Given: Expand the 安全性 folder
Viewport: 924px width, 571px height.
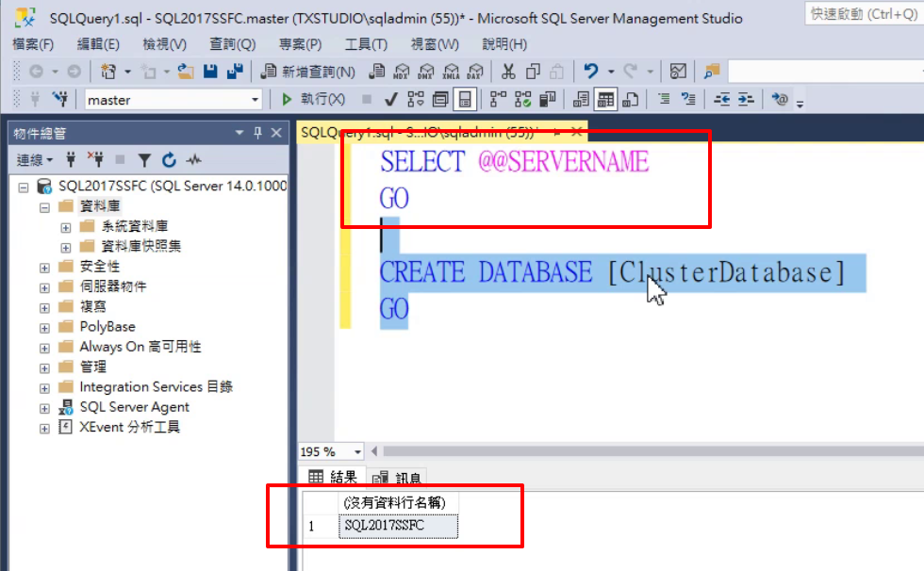Looking at the screenshot, I should 45,268.
